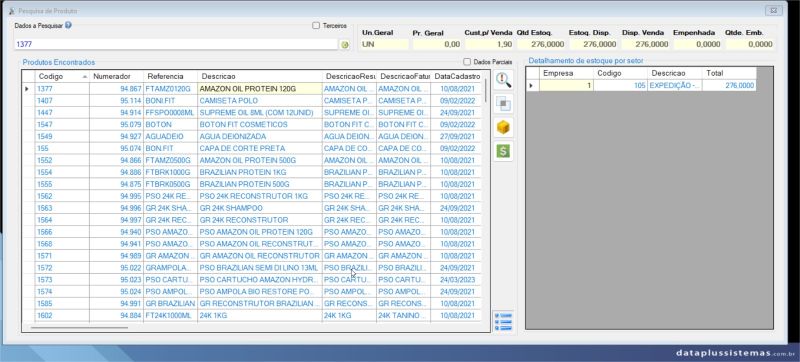Toggle the Dados Parciais checkbox

[467, 62]
